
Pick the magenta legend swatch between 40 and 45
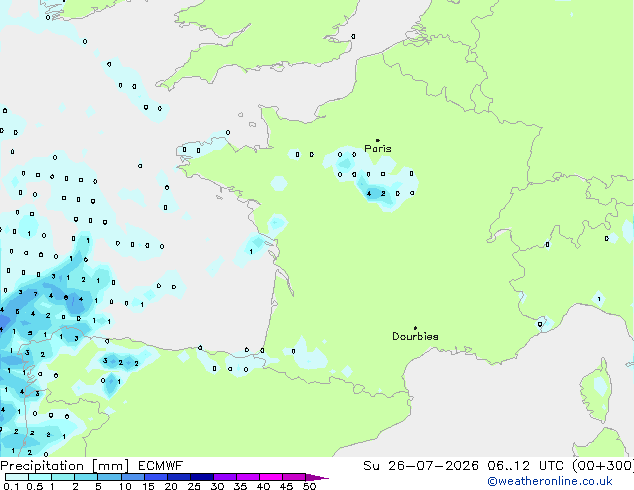coord(271,477)
